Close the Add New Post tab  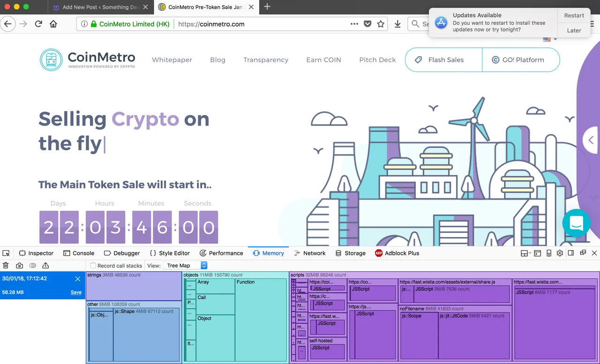[146, 7]
